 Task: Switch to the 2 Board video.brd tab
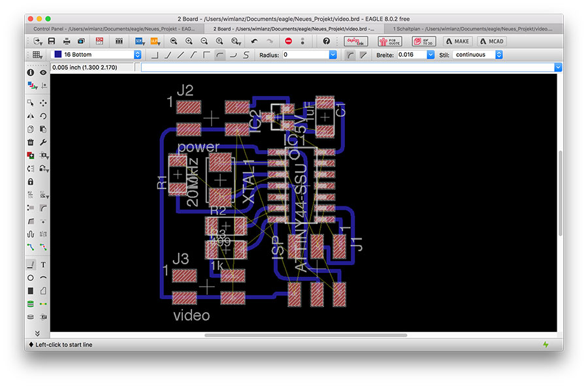293,29
